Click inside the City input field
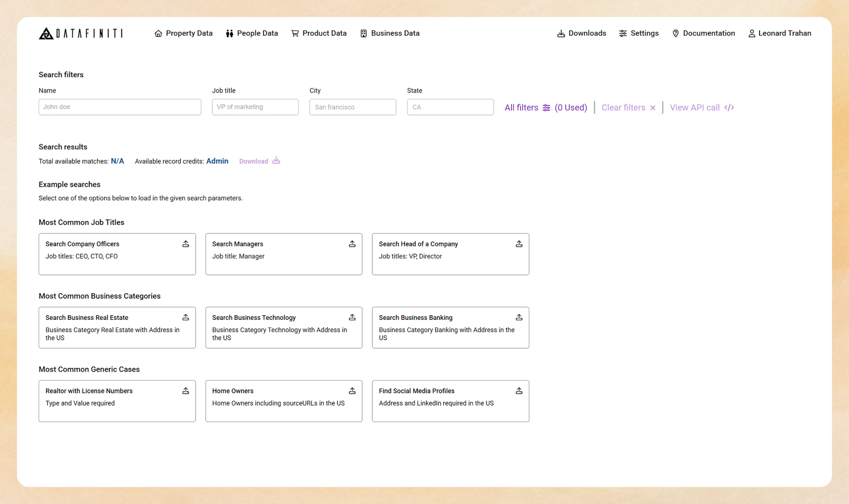 (x=353, y=107)
